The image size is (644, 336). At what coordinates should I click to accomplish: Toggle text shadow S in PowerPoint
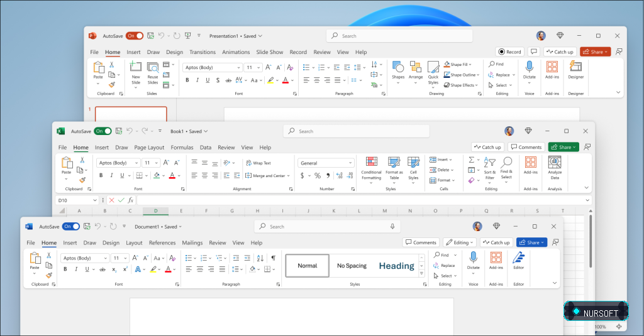218,80
